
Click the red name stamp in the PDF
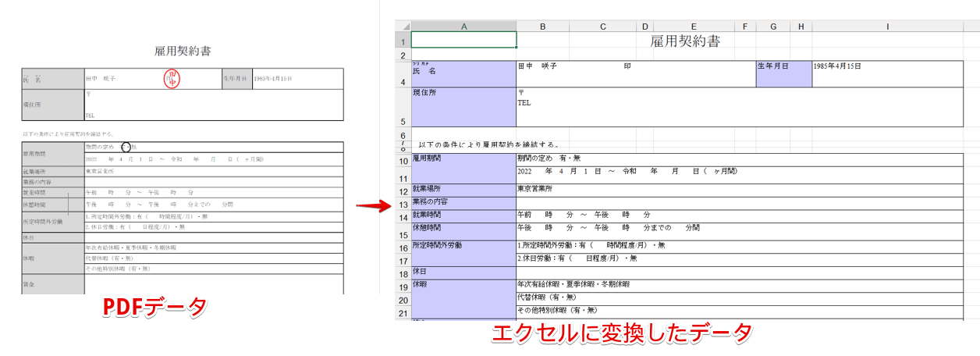pos(172,78)
